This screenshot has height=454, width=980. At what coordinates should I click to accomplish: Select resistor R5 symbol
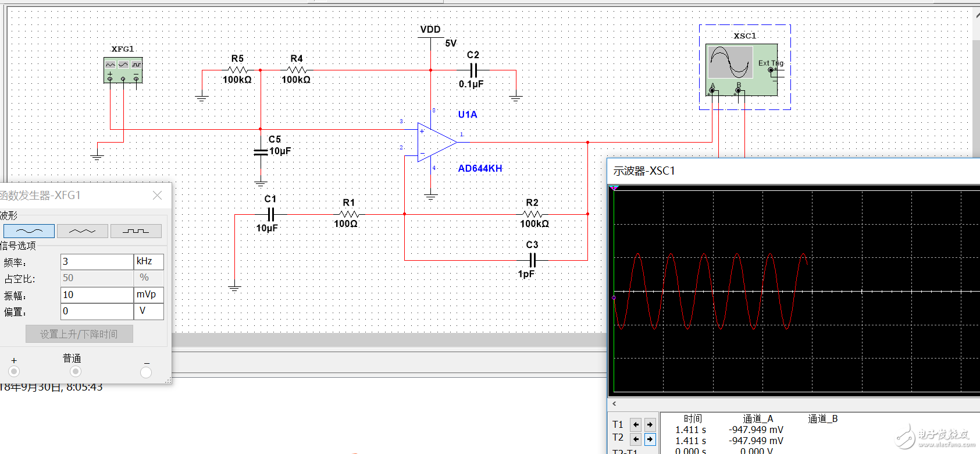point(237,70)
